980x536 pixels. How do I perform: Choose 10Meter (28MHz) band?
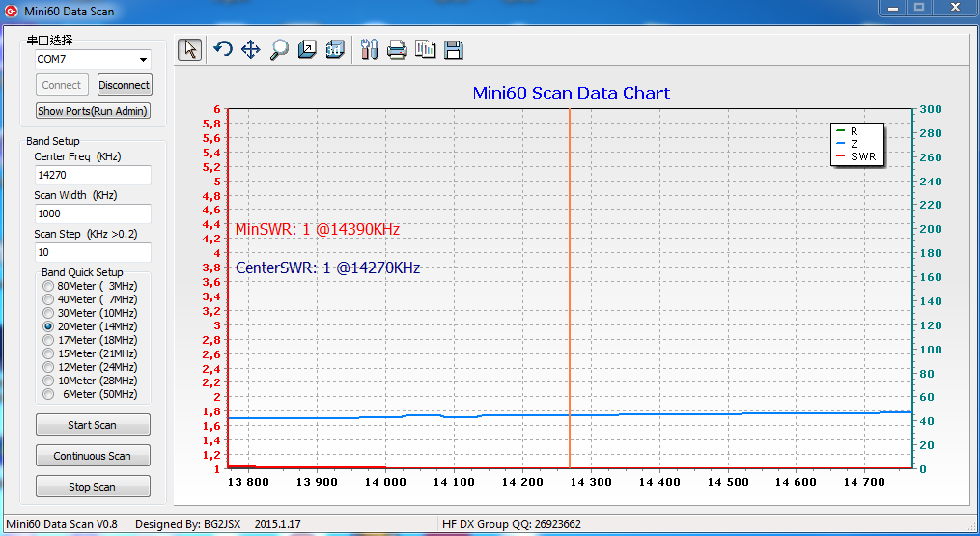pyautogui.click(x=48, y=381)
